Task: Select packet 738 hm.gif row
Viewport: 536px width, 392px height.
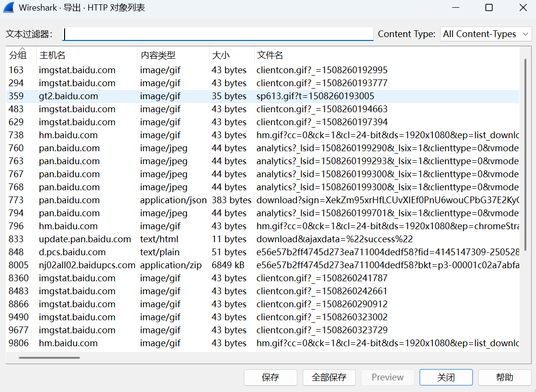Action: (263, 135)
